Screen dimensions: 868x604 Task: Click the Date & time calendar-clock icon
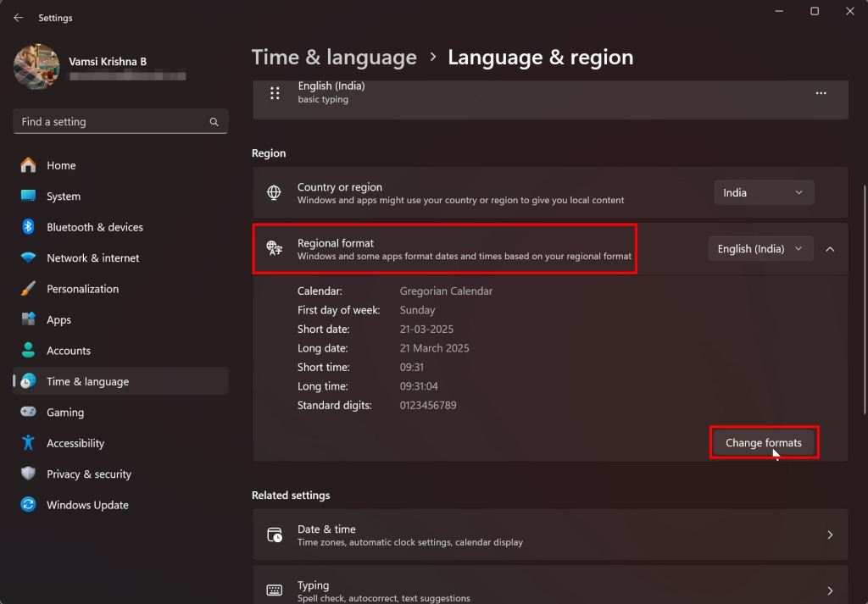coord(275,535)
